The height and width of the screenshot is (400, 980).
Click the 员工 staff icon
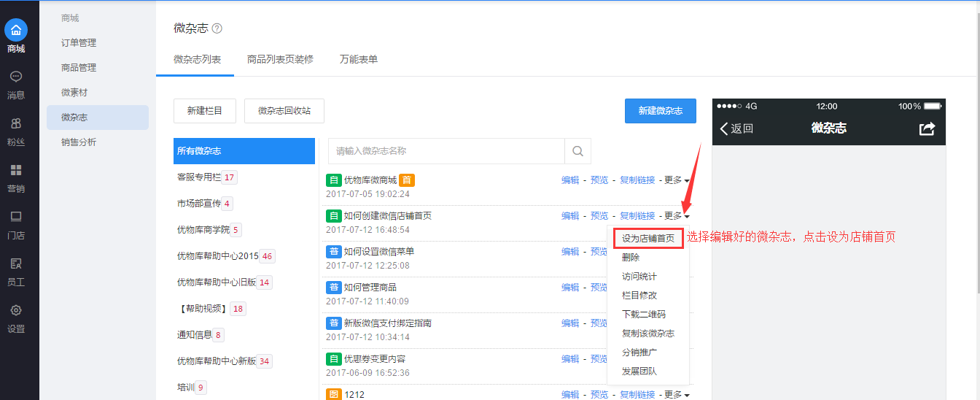[16, 264]
